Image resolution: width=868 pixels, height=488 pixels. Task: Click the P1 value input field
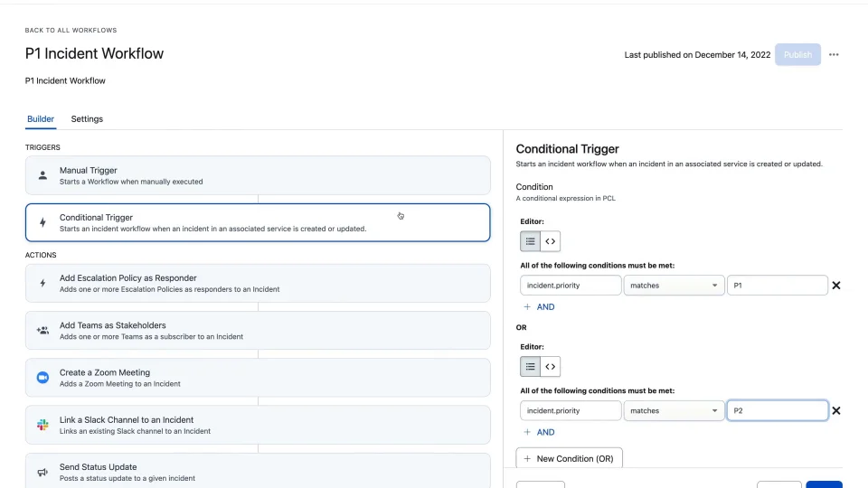coord(778,286)
